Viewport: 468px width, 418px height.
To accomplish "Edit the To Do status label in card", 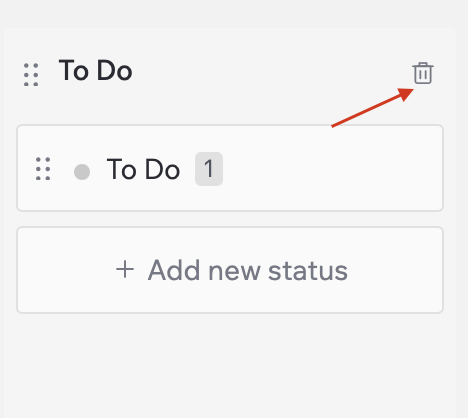I will pyautogui.click(x=143, y=169).
